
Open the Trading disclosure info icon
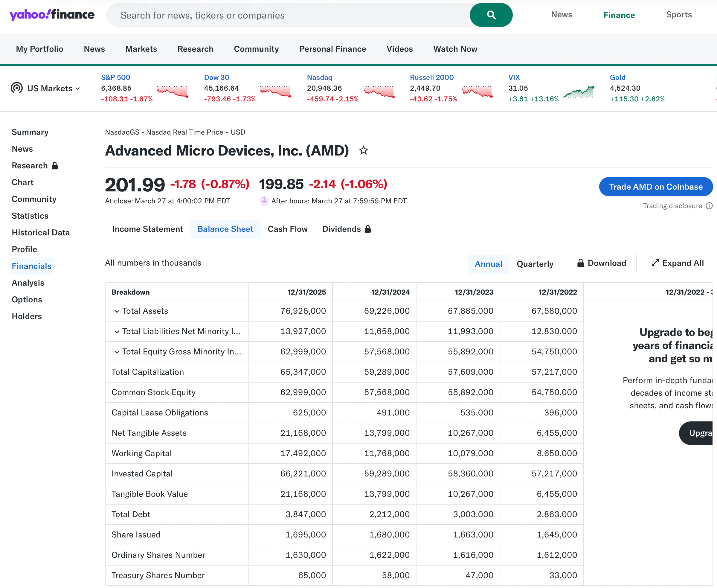pyautogui.click(x=710, y=206)
